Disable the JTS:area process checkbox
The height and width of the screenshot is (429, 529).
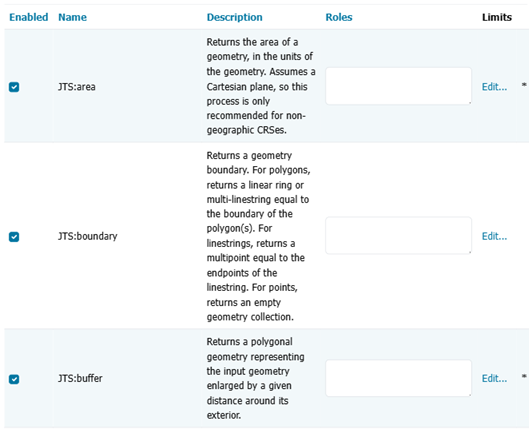(x=14, y=87)
